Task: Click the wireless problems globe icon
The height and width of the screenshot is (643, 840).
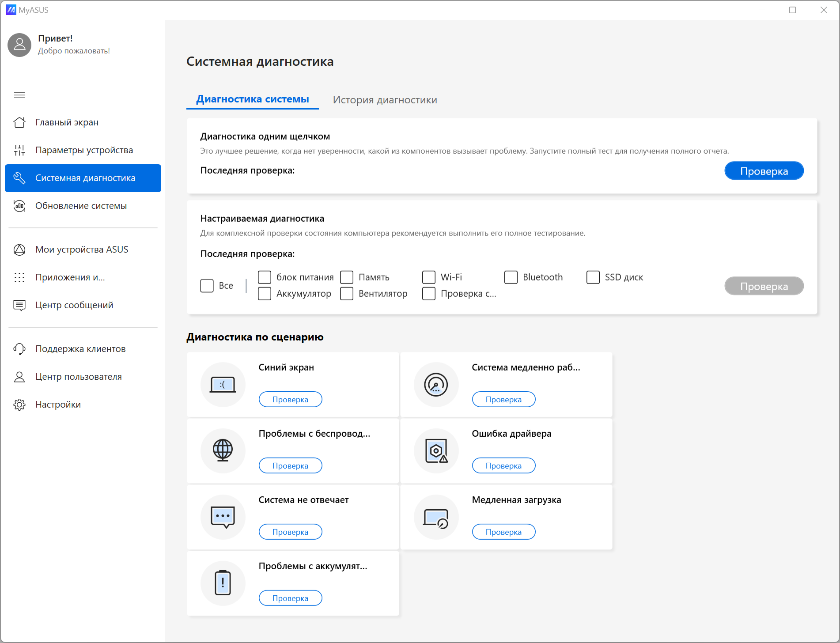Action: 223,451
